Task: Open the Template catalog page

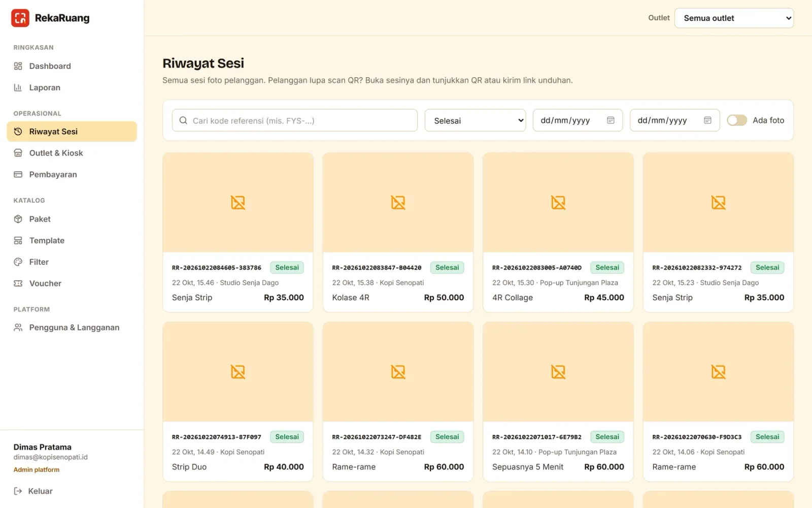Action: 72,240
